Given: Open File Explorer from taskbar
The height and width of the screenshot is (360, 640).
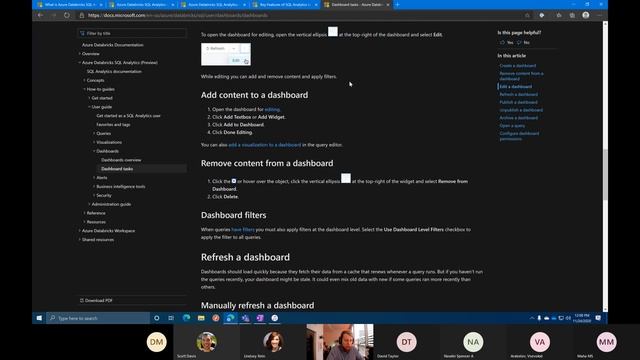Looking at the screenshot, I should [201, 318].
